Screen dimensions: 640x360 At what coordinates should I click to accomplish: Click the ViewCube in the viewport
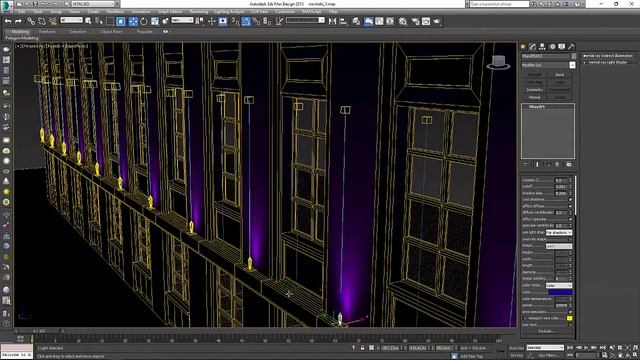point(498,62)
